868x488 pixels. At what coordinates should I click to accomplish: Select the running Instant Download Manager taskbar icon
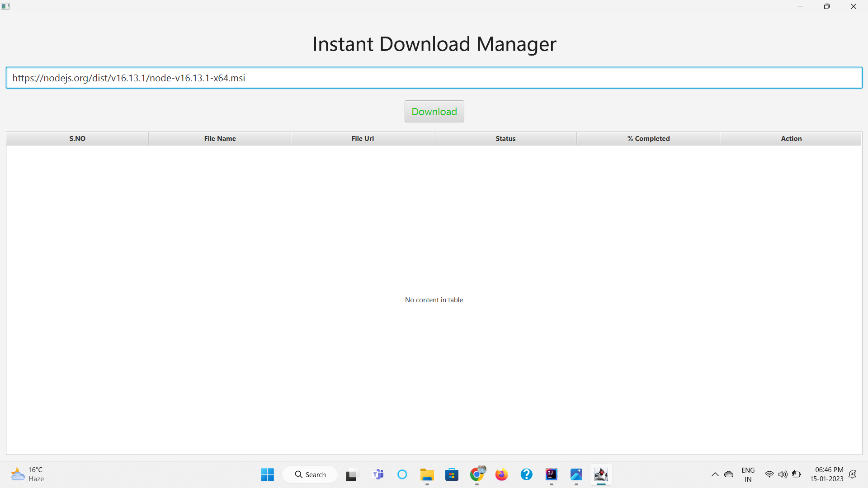pyautogui.click(x=601, y=474)
